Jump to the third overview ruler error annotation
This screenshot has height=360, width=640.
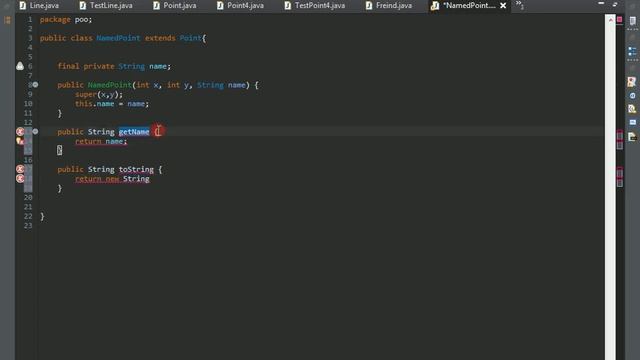(x=620, y=173)
